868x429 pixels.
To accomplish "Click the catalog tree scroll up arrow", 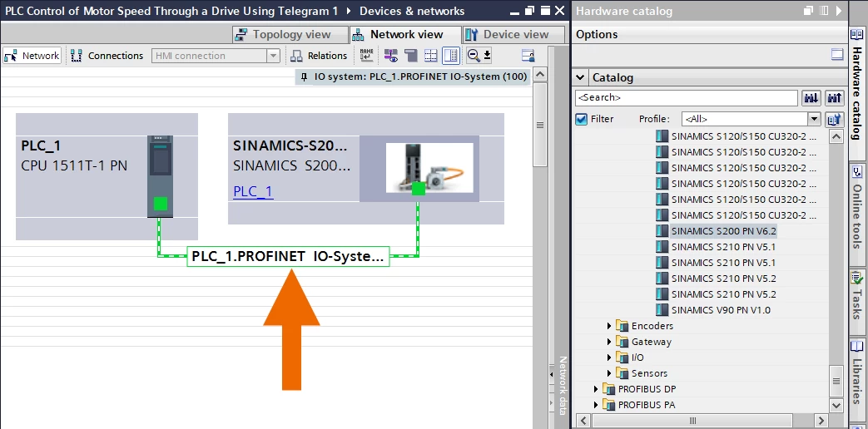I will 836,136.
